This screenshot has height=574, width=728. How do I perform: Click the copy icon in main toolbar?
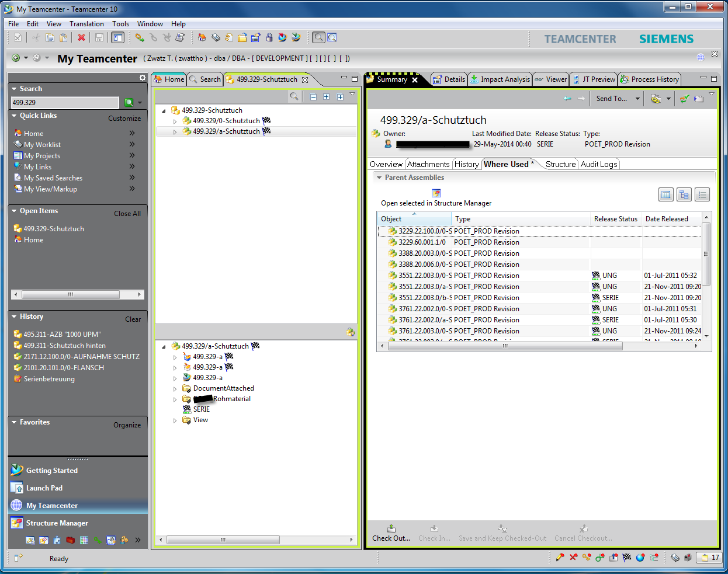(x=50, y=37)
